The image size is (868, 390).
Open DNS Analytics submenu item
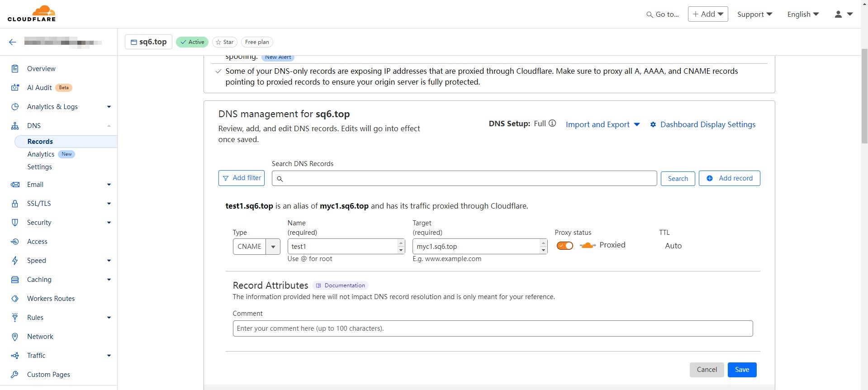[41, 154]
